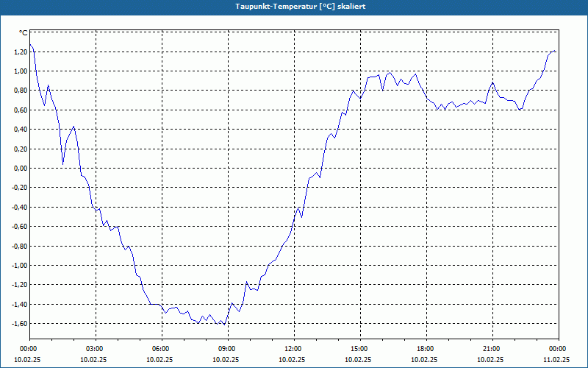Click the sharp curve dip near 01:30
588x368 pixels.
[x=63, y=164]
